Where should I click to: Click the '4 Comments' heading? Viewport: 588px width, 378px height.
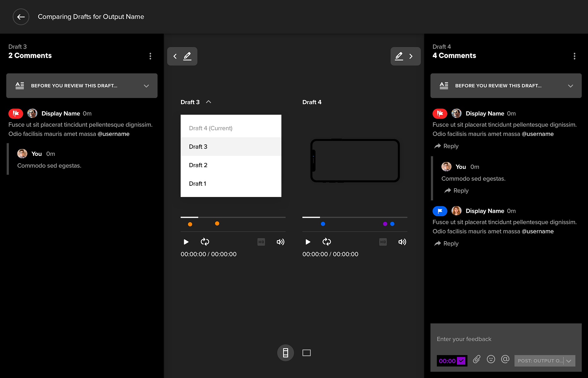[x=454, y=55]
